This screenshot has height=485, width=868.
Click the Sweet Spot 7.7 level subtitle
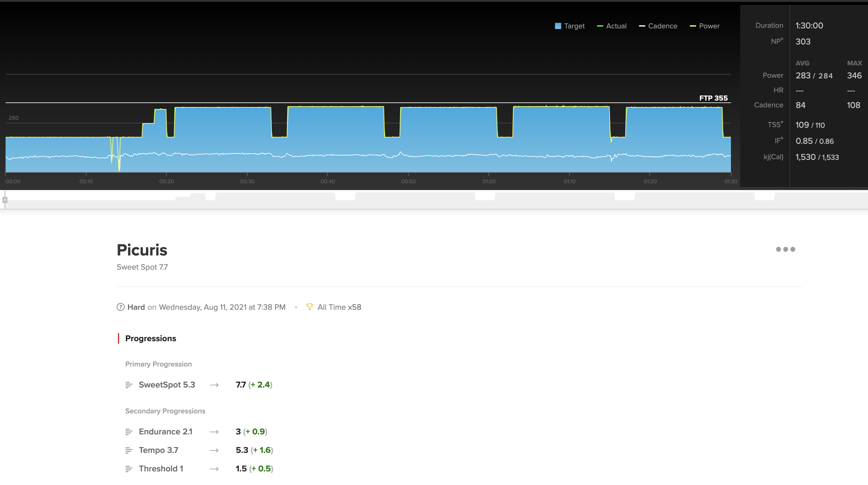click(x=142, y=267)
